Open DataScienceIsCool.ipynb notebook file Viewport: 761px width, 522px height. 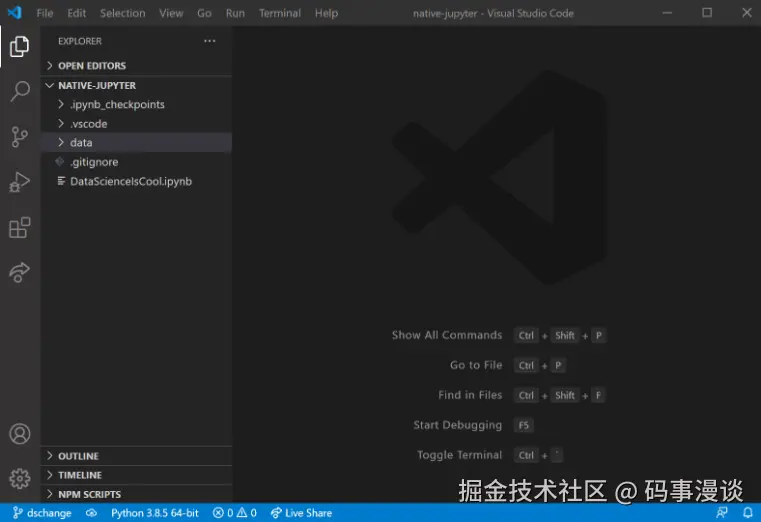click(137, 181)
